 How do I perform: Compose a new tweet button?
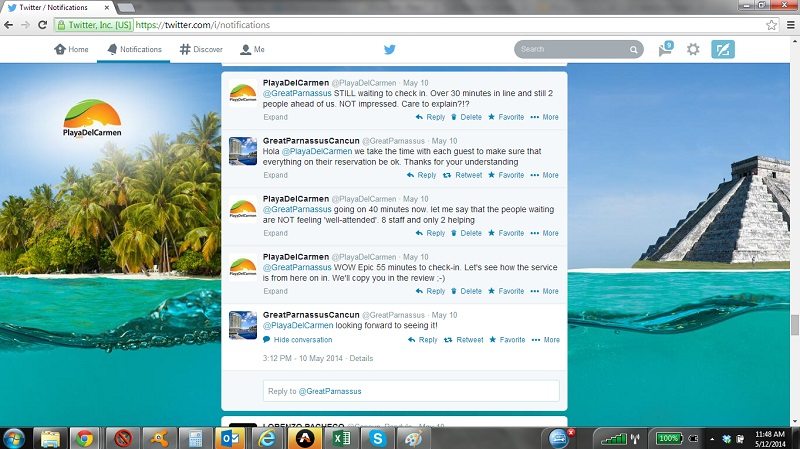click(x=723, y=49)
